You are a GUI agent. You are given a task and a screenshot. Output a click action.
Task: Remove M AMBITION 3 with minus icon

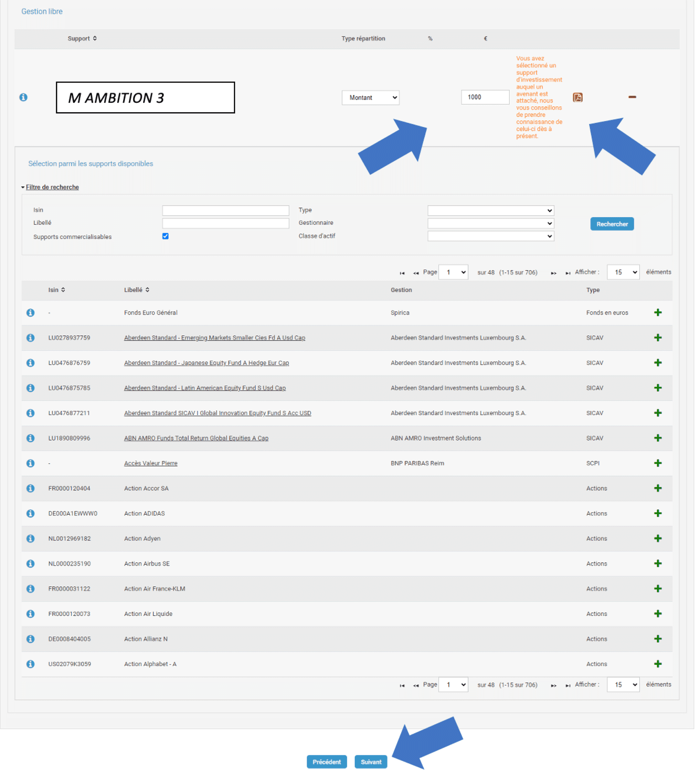click(x=632, y=97)
